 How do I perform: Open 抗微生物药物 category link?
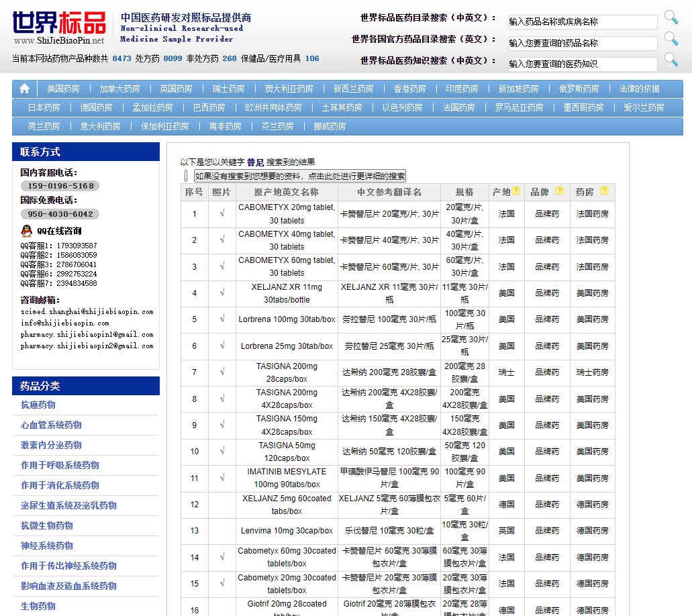pyautogui.click(x=47, y=525)
